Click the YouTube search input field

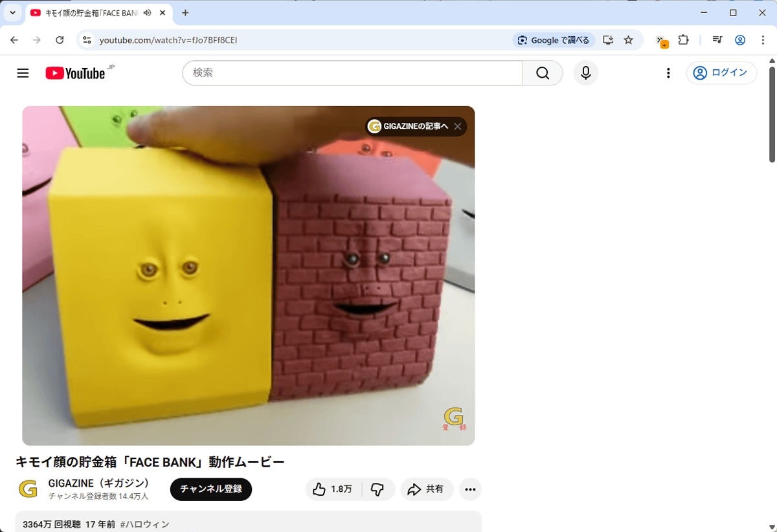352,73
